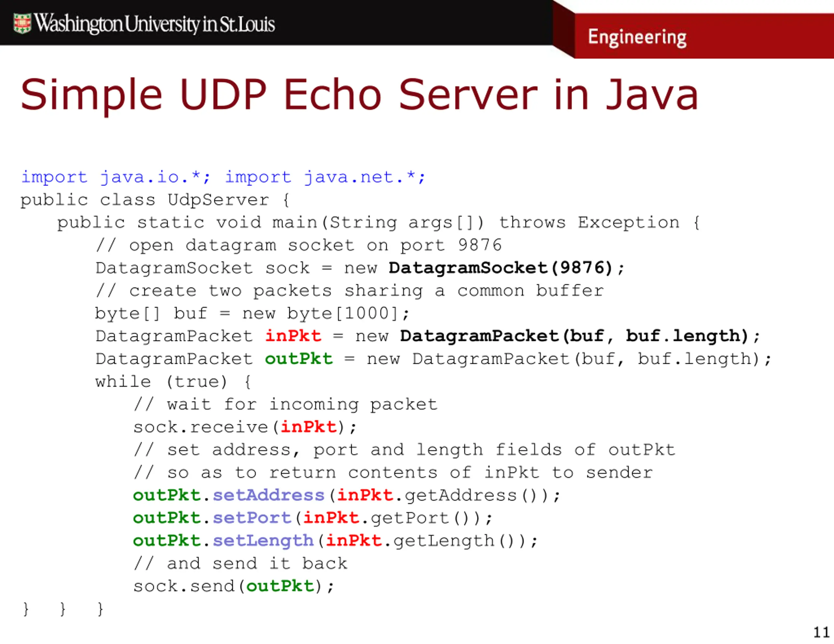Click the line public class UdpServer
Viewport: 834px width, 644px height.
155,200
